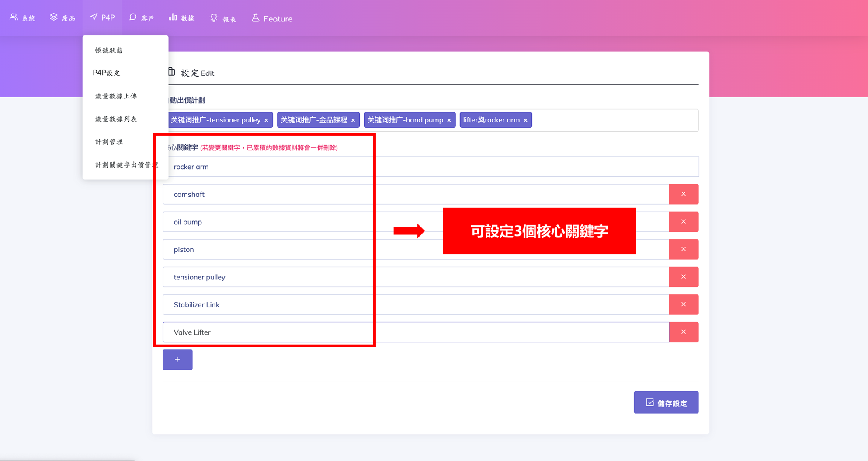Image resolution: width=868 pixels, height=461 pixels.
Task: Add a new keyword with plus button
Action: point(177,360)
